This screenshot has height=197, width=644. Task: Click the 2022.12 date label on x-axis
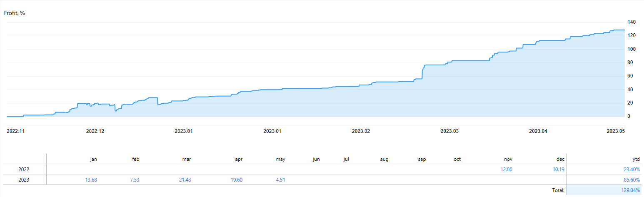coord(95,131)
